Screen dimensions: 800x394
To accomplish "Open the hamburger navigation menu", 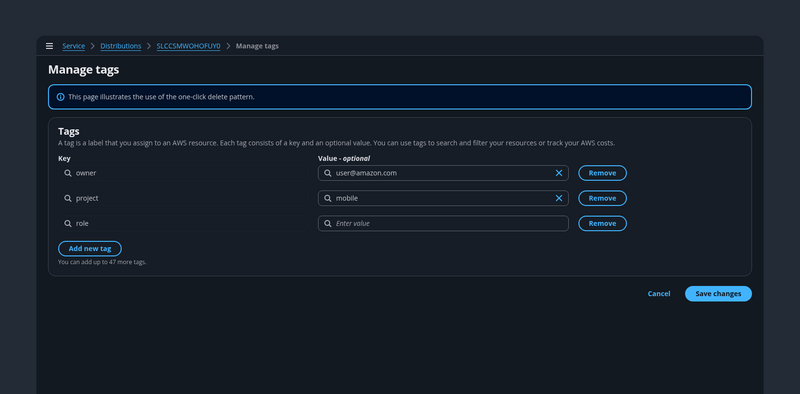I will click(x=49, y=46).
